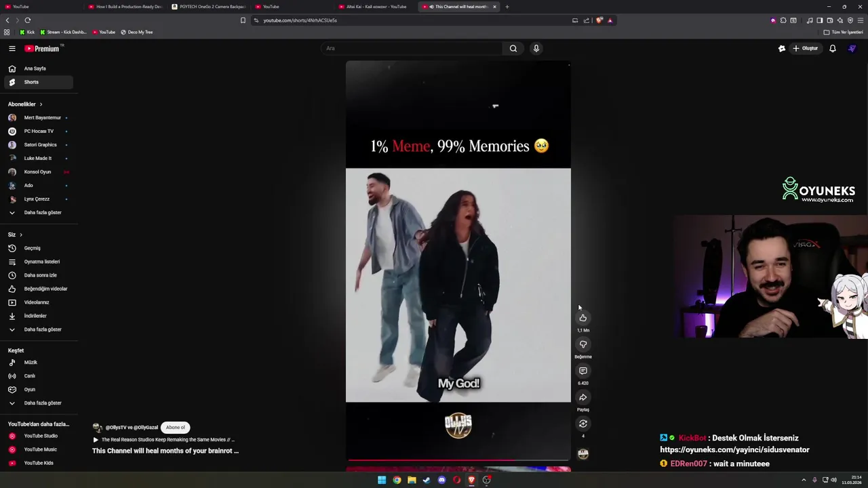Viewport: 868px width, 488px height.
Task: Click the YouTube search field Ara
Action: click(412, 48)
